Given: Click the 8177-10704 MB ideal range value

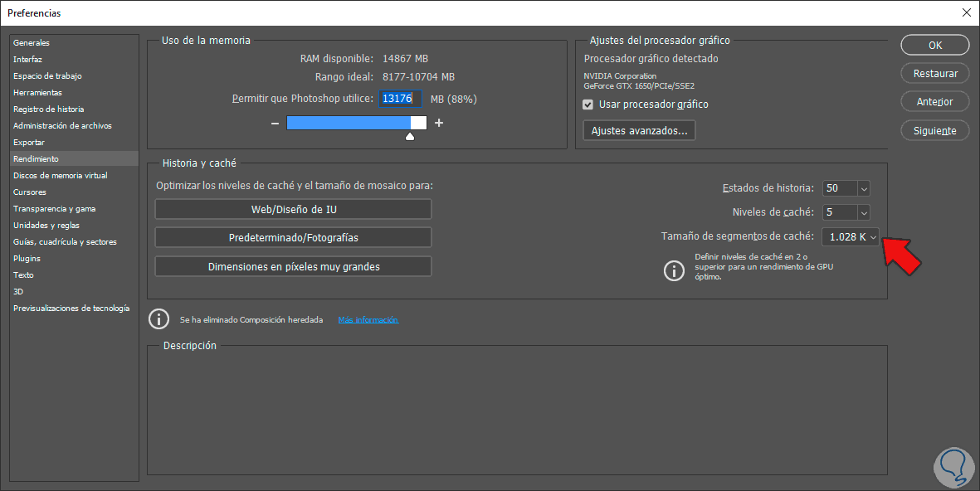Looking at the screenshot, I should pos(418,77).
